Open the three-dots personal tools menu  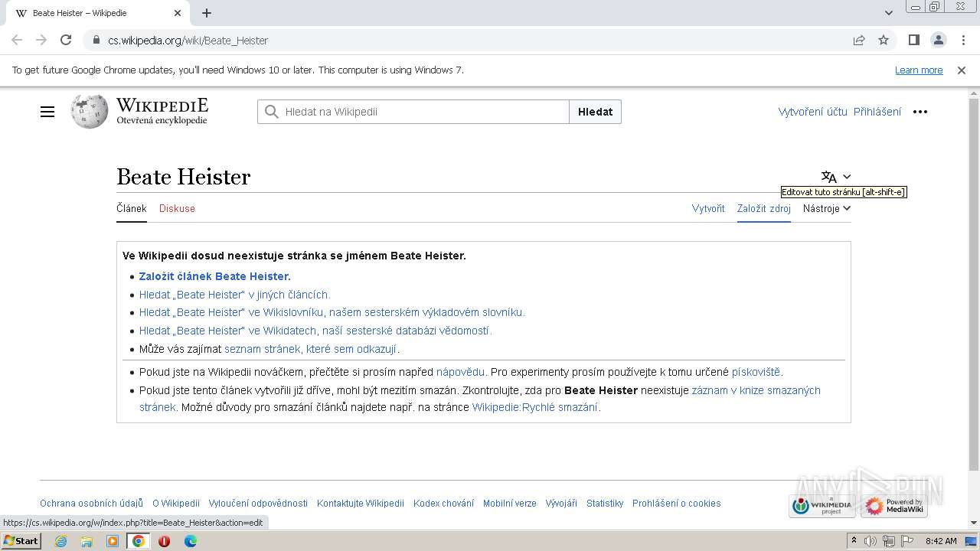[x=920, y=112]
